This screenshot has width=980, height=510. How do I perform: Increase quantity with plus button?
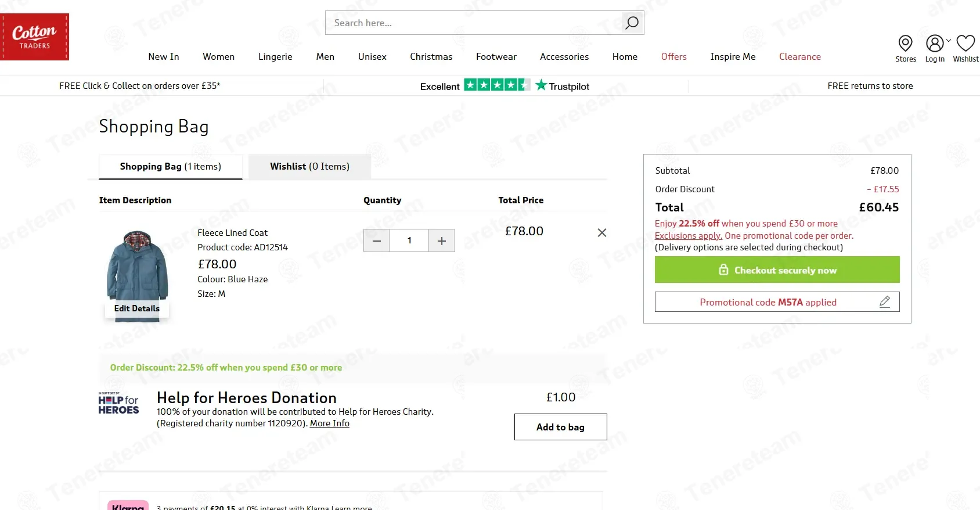[442, 240]
